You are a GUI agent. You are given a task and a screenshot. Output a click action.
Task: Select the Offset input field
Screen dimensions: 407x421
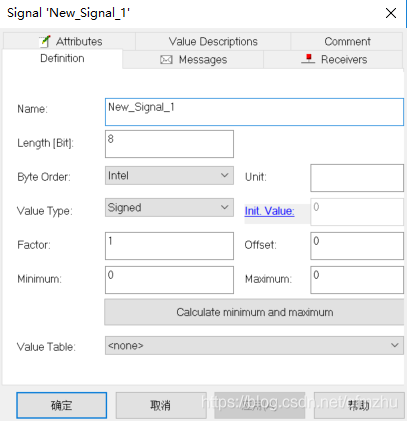(357, 246)
